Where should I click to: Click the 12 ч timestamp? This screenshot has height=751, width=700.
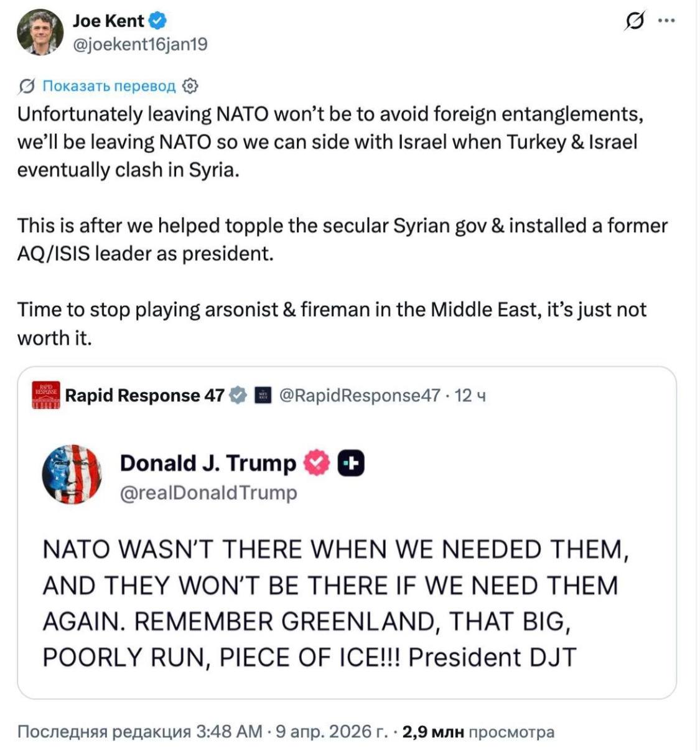(470, 396)
